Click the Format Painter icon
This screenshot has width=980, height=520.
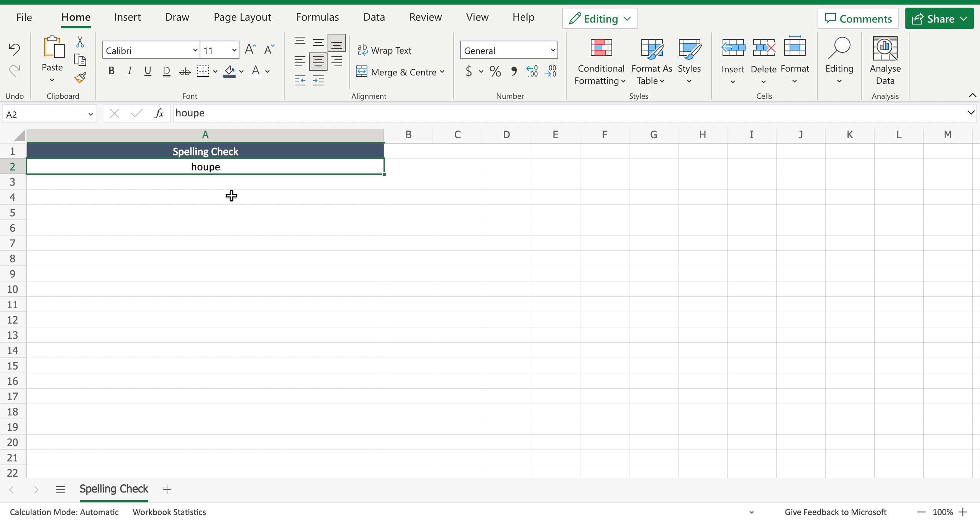[79, 77]
